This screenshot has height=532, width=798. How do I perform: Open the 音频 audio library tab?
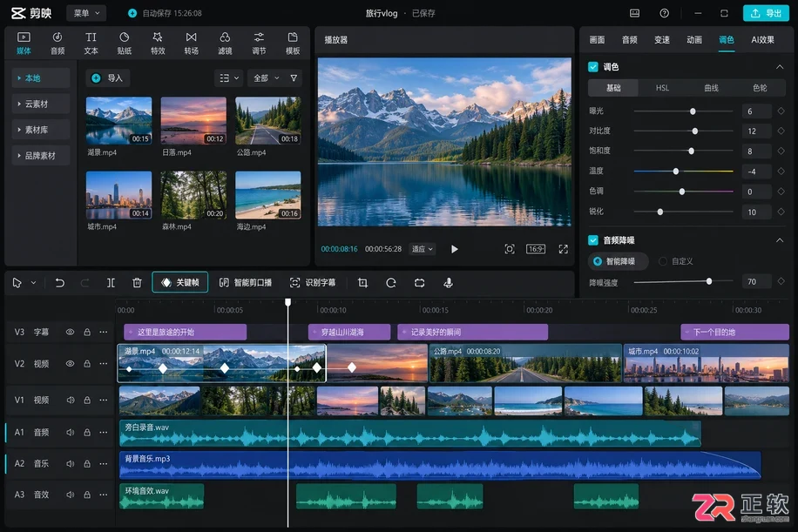[x=57, y=43]
